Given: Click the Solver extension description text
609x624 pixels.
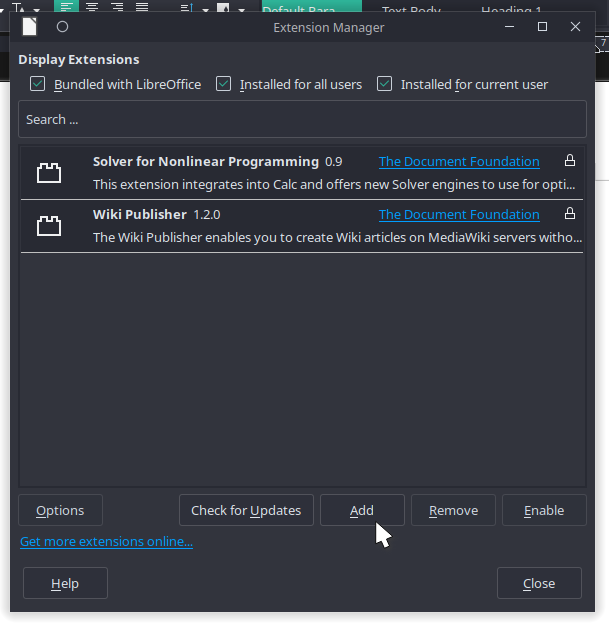Looking at the screenshot, I should pos(334,185).
